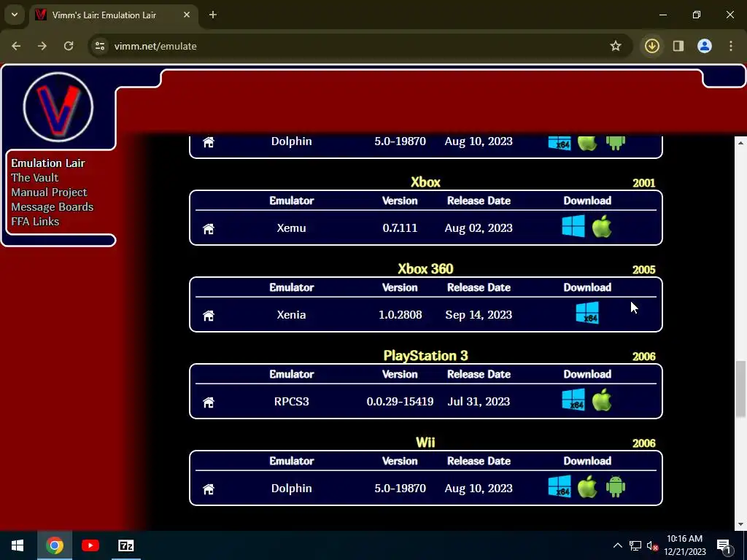The width and height of the screenshot is (747, 560).
Task: Click version 1.0.2808 cell
Action: (400, 315)
